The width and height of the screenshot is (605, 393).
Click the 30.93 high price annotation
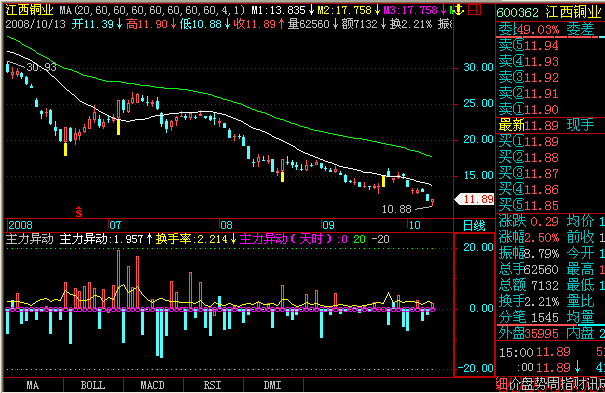tap(42, 67)
